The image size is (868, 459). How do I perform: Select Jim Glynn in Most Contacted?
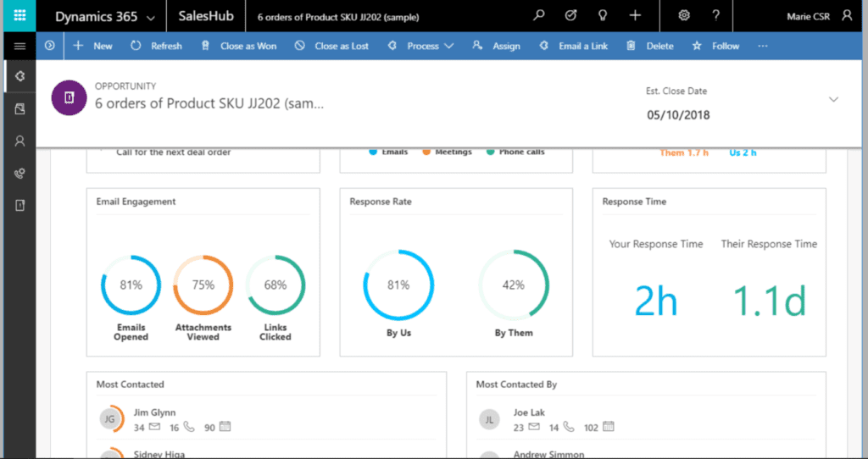[153, 412]
